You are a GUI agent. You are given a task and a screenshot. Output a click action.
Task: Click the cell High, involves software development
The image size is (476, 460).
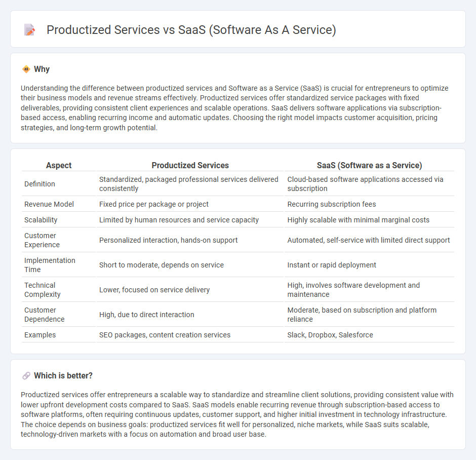pyautogui.click(x=353, y=290)
